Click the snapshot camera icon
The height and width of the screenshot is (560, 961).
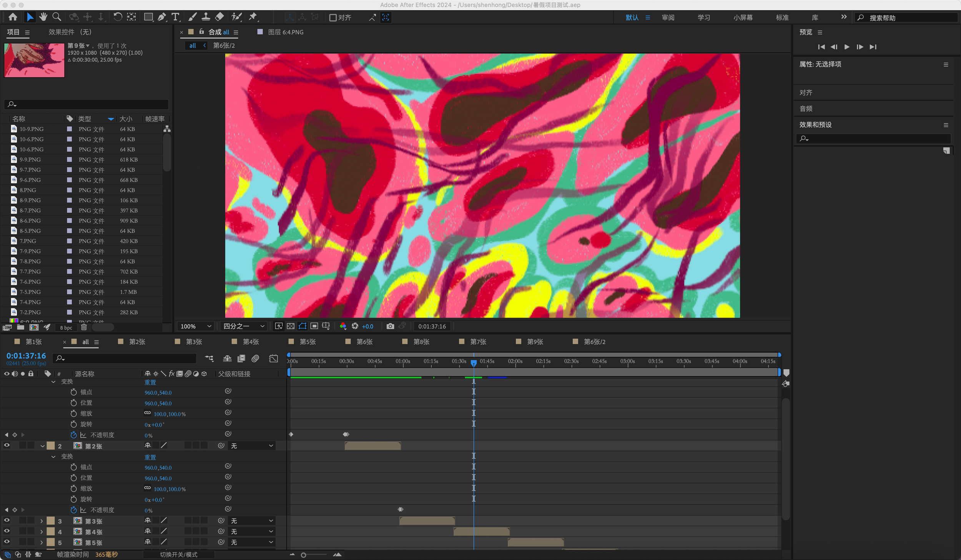click(x=390, y=326)
